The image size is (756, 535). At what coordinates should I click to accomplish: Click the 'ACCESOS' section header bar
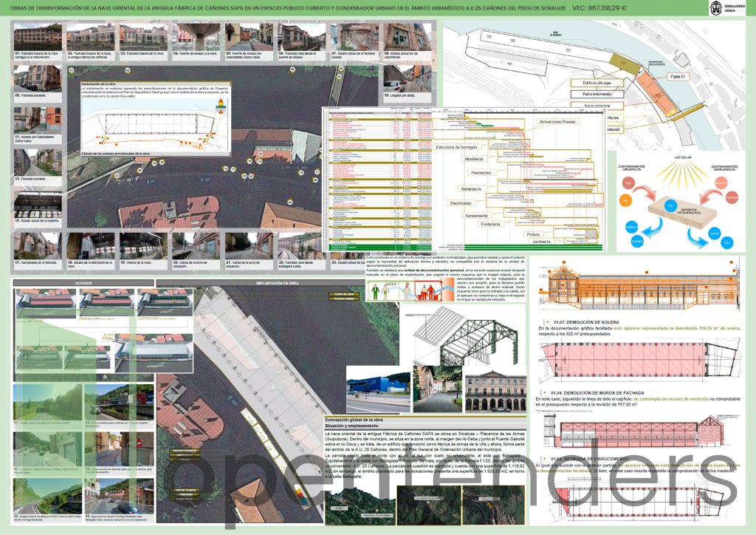(83, 283)
